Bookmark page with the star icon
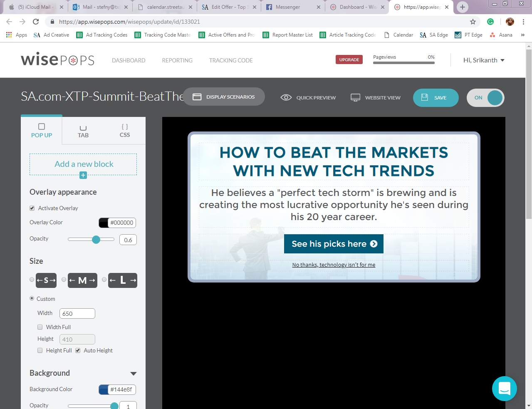Viewport: 532px width, 409px height. 473,22
